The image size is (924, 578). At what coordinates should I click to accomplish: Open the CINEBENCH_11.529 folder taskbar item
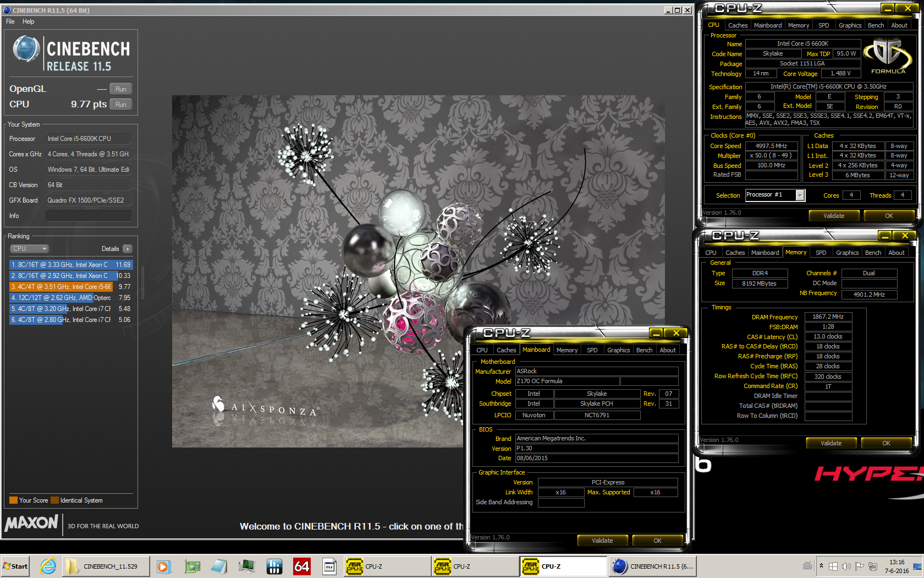pyautogui.click(x=105, y=566)
